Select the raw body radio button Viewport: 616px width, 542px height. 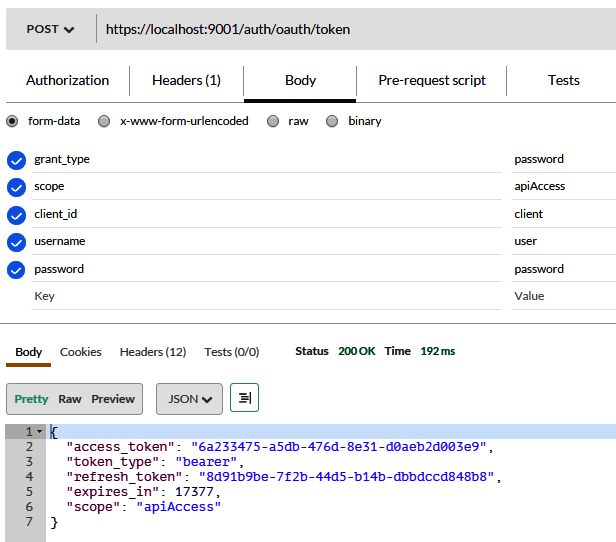tap(273, 121)
